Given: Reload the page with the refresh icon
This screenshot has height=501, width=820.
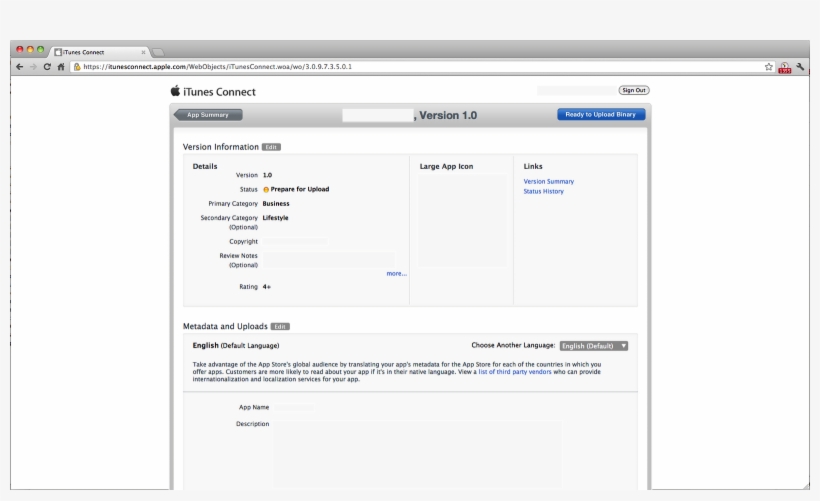Looking at the screenshot, I should (47, 67).
